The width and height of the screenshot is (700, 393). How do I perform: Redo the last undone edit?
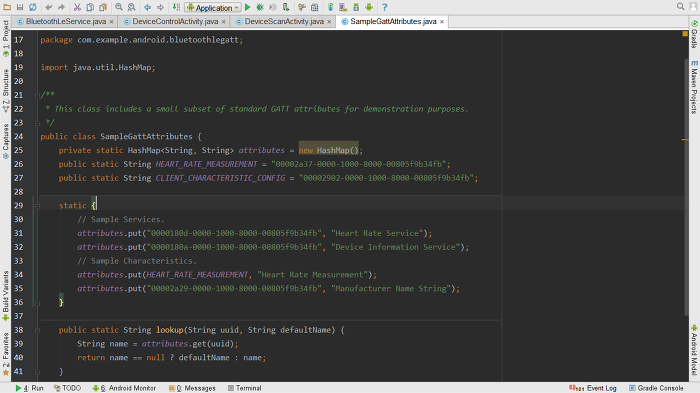(61, 7)
